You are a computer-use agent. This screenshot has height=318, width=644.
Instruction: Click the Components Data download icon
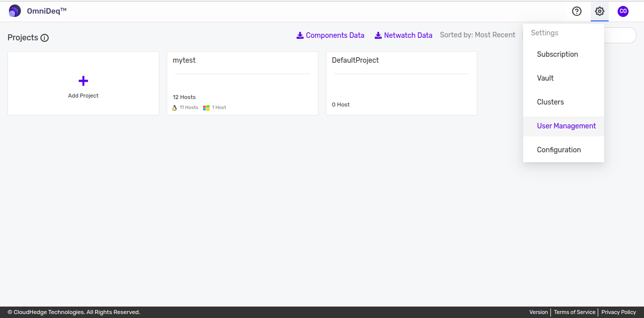[300, 35]
